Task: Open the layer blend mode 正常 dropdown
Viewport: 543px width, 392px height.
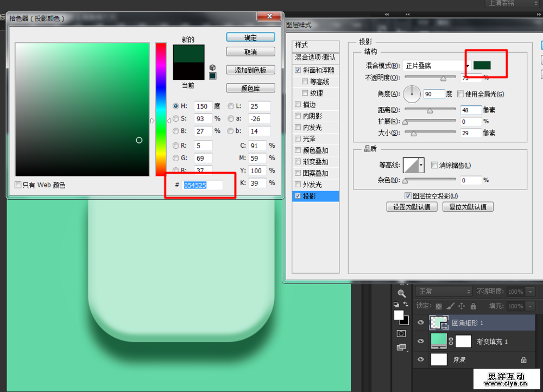Action: tap(444, 292)
